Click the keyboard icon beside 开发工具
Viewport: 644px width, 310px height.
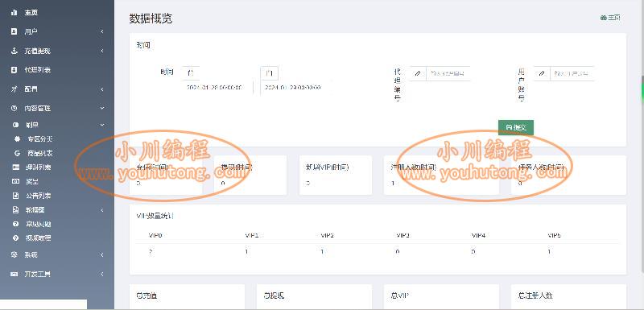coord(14,274)
